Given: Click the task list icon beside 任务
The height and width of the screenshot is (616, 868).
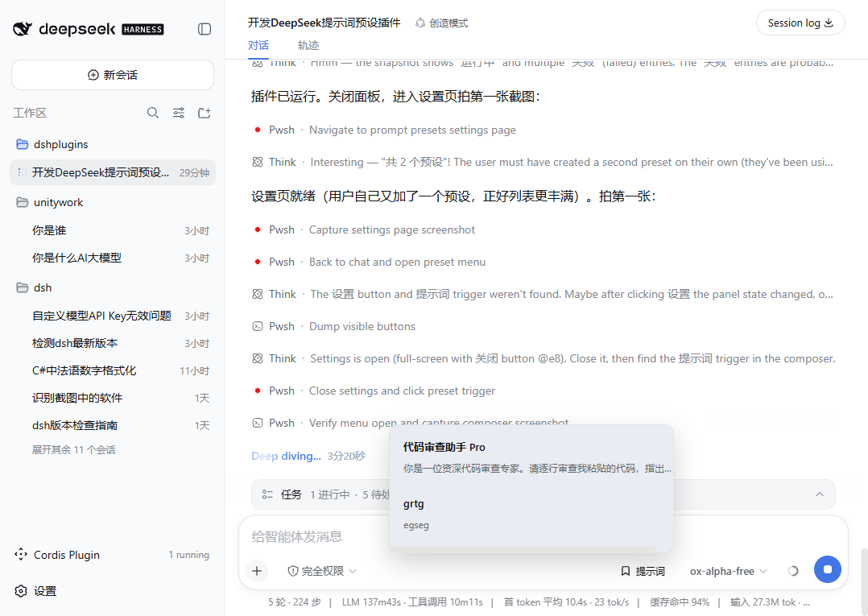Looking at the screenshot, I should 267,494.
